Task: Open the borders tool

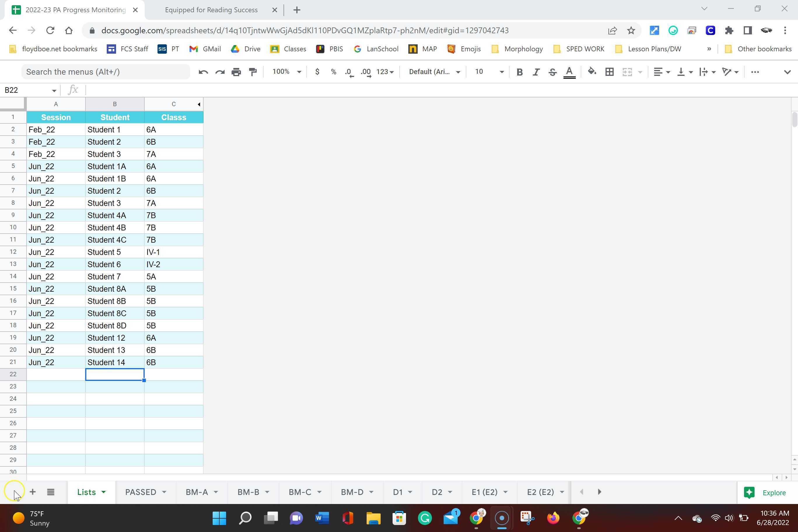Action: [609, 71]
